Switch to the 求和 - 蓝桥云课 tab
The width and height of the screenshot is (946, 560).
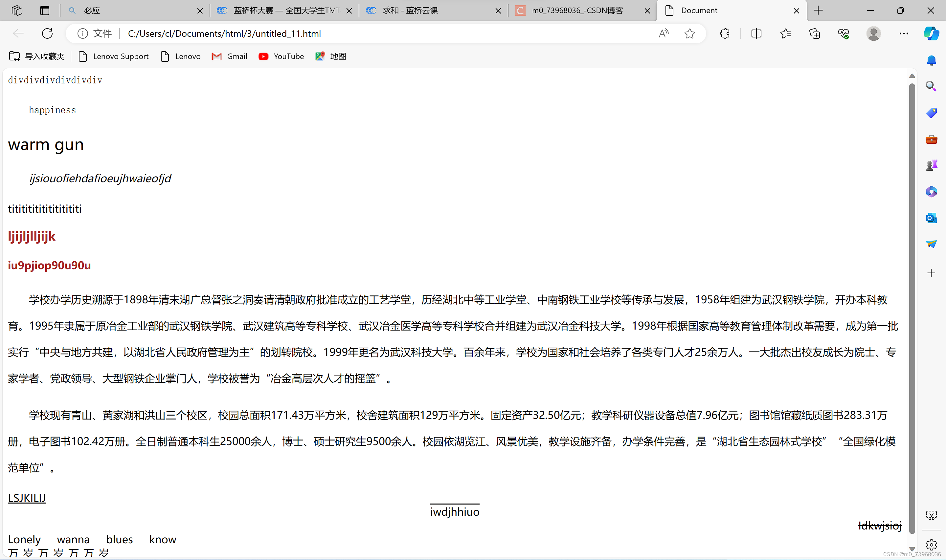tap(410, 11)
